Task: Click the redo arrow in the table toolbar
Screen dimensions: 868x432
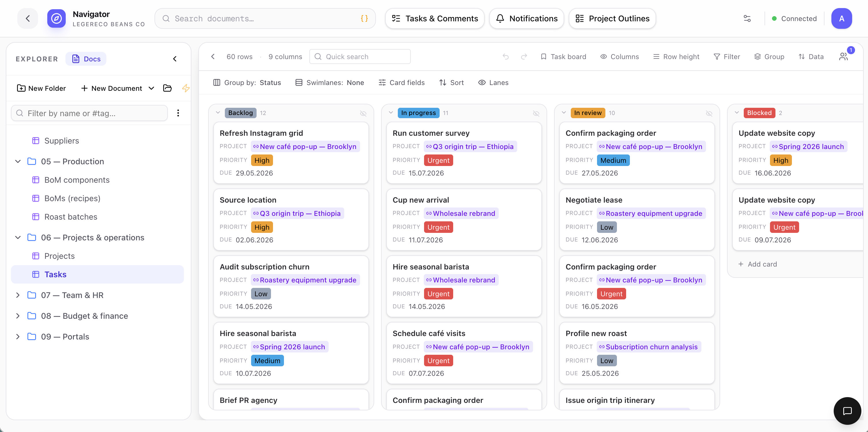Action: tap(524, 56)
